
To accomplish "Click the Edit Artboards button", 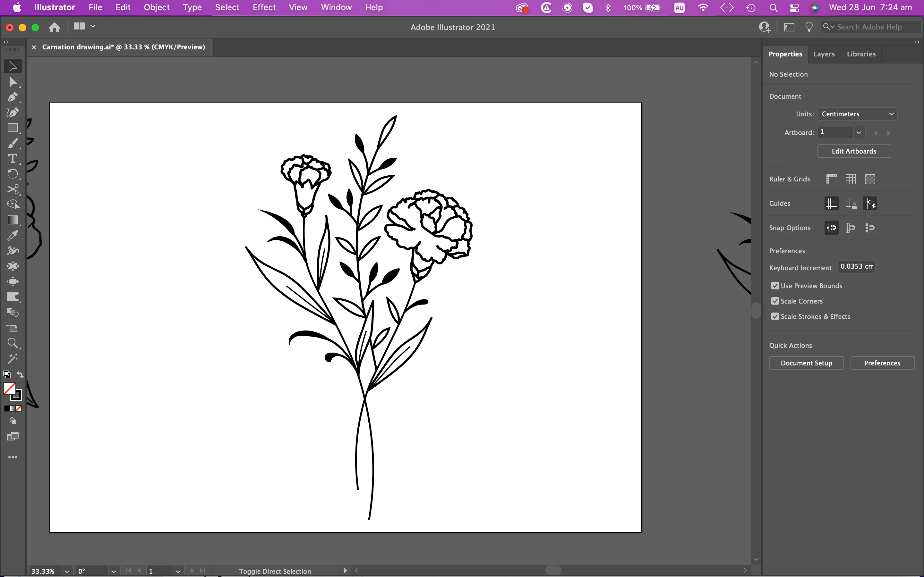I will tap(854, 151).
